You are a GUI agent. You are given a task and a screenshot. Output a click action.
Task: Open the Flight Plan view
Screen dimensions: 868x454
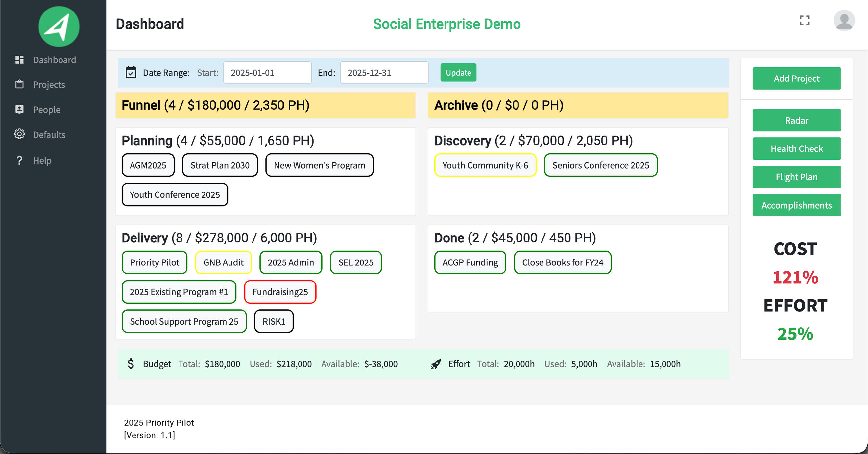coord(796,177)
